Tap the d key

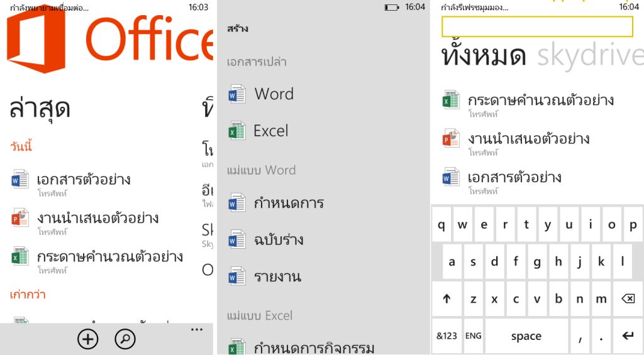(494, 261)
